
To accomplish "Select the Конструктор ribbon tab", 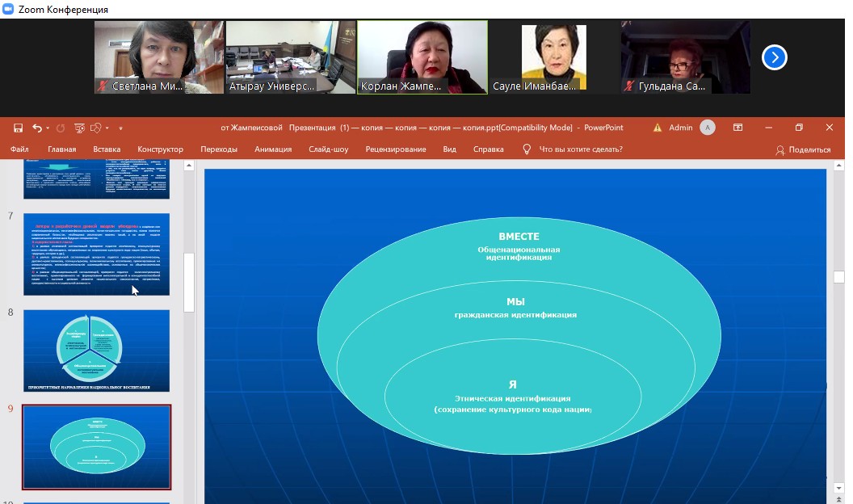I will [161, 149].
